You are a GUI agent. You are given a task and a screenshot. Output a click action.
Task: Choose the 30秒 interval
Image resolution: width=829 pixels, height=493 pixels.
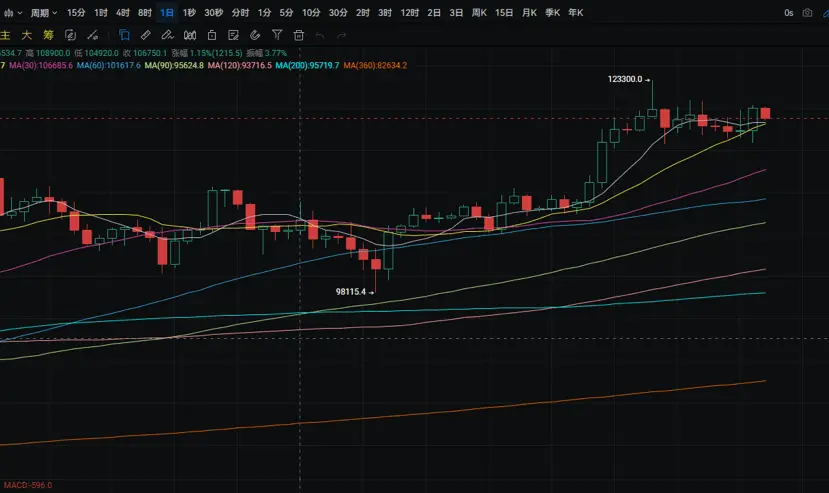[x=214, y=13]
